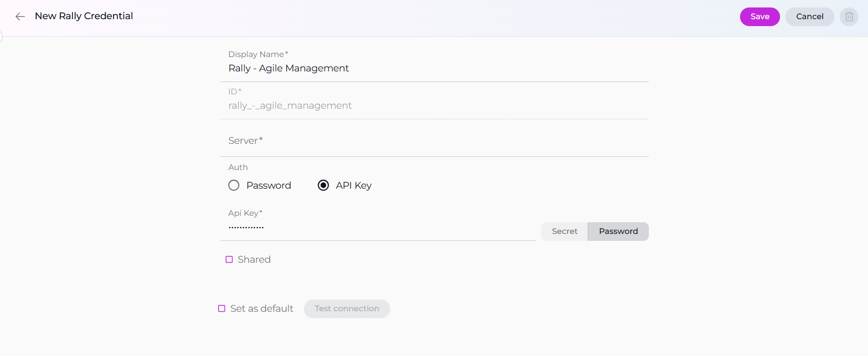Image resolution: width=868 pixels, height=356 pixels.
Task: Click the New Rally Credential page title
Action: (x=84, y=16)
